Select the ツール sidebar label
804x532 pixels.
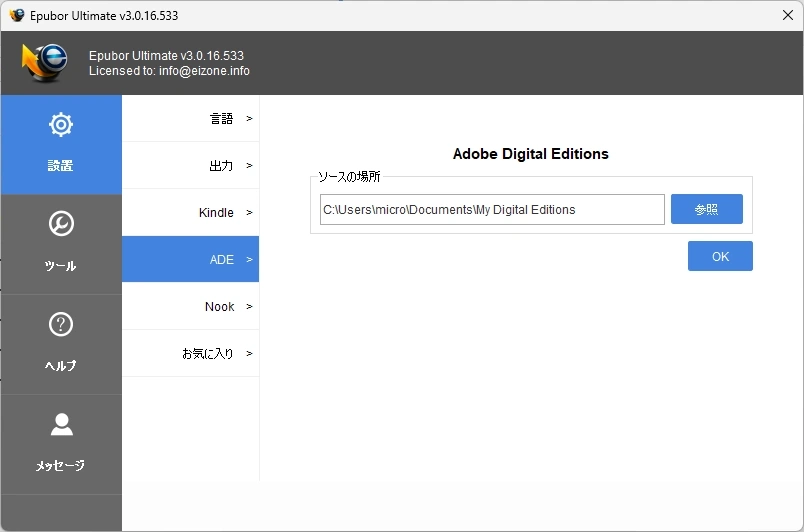pyautogui.click(x=61, y=265)
